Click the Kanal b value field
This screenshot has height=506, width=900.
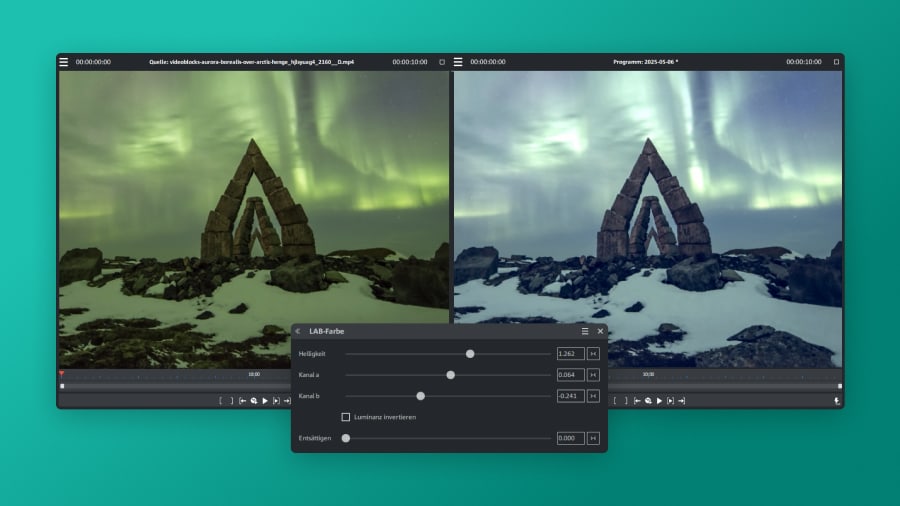570,396
